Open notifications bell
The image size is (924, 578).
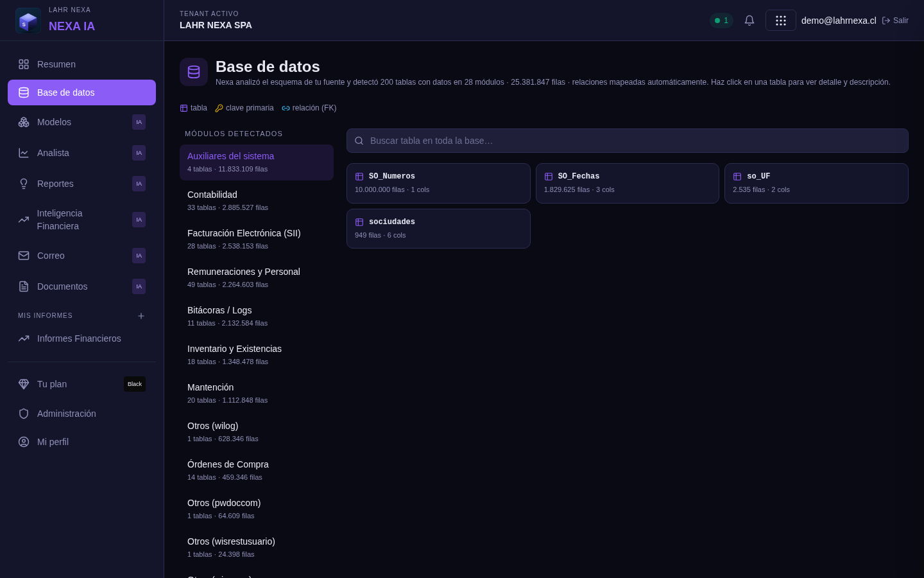[x=749, y=21]
